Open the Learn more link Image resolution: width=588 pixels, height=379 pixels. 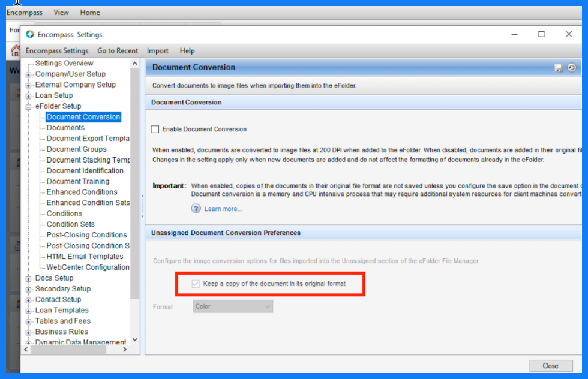pos(223,209)
